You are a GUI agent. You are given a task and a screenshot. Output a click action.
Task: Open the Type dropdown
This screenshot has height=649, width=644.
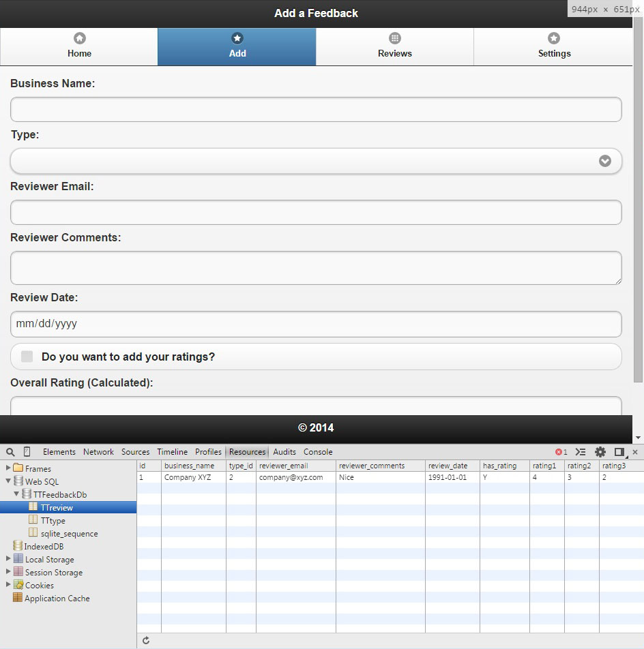click(316, 161)
